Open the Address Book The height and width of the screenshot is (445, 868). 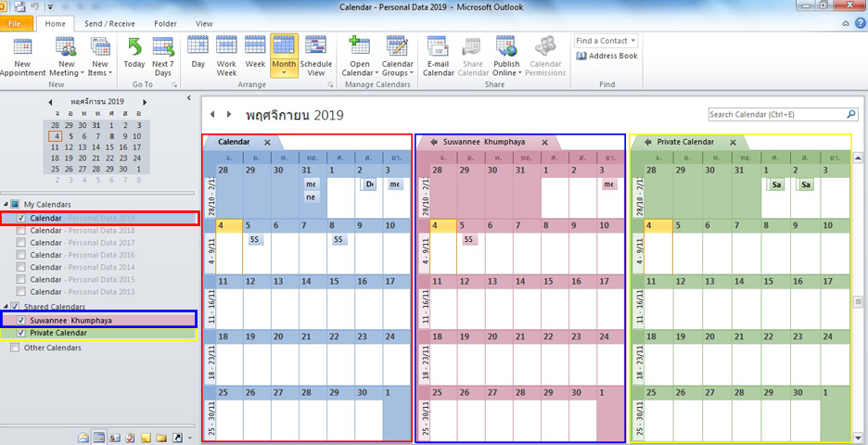[606, 56]
